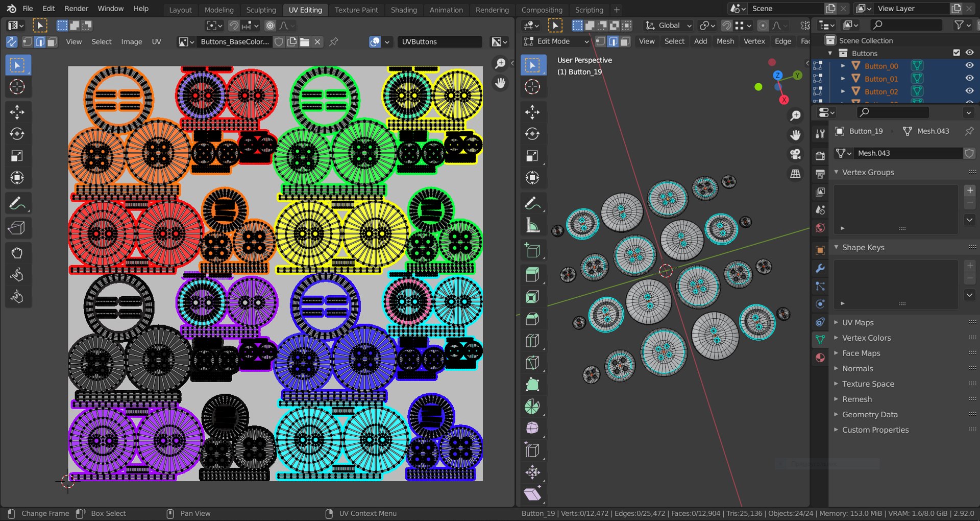This screenshot has height=521, width=980.
Task: Open image file folder button in UV header
Action: 305,42
